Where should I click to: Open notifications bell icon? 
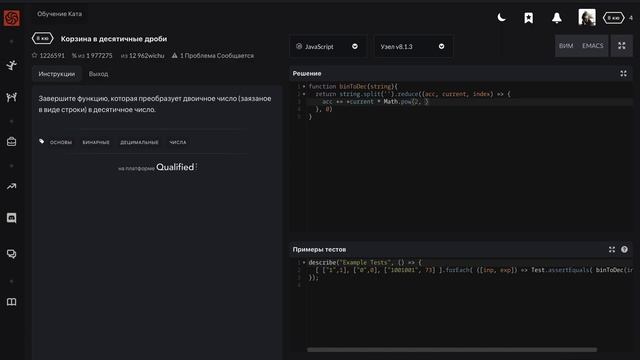pos(557,18)
